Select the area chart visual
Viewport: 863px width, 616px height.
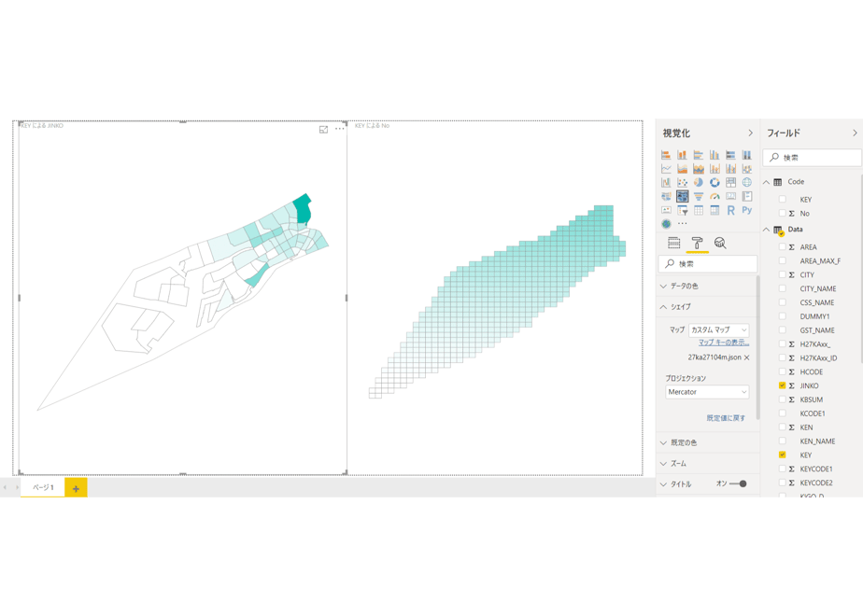[682, 168]
